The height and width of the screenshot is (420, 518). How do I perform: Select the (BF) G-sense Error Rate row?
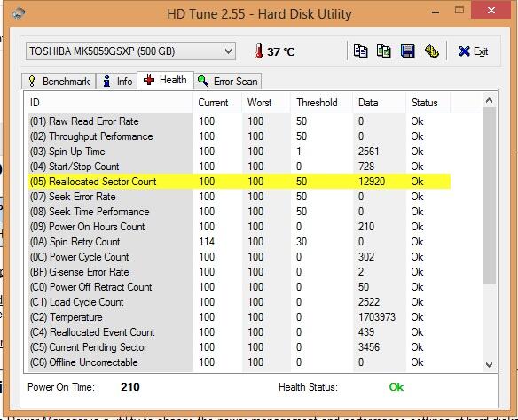pyautogui.click(x=239, y=272)
